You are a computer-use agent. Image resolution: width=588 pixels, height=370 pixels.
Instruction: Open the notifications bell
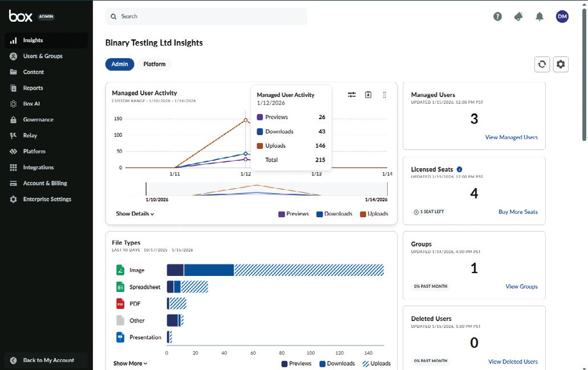tap(540, 17)
